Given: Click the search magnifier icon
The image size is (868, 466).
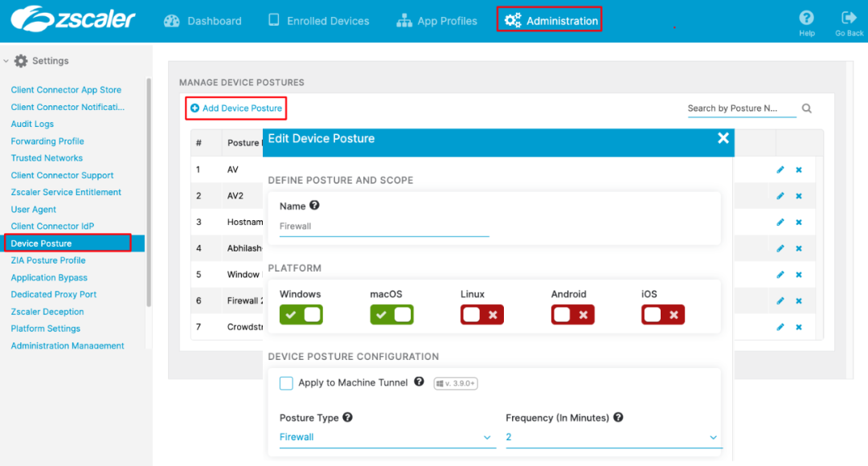Looking at the screenshot, I should tap(806, 108).
